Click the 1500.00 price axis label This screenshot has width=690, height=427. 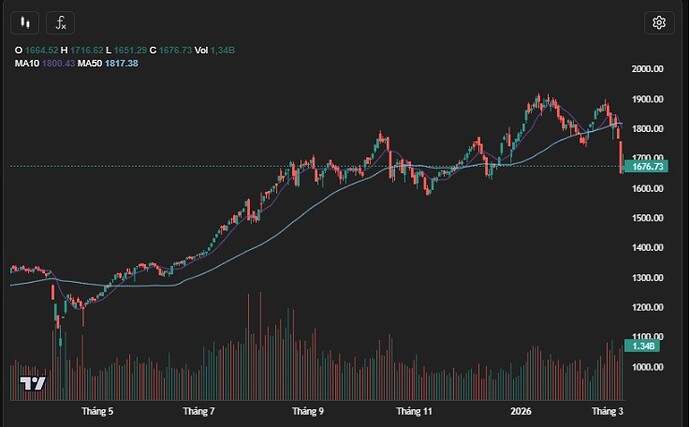tap(647, 218)
